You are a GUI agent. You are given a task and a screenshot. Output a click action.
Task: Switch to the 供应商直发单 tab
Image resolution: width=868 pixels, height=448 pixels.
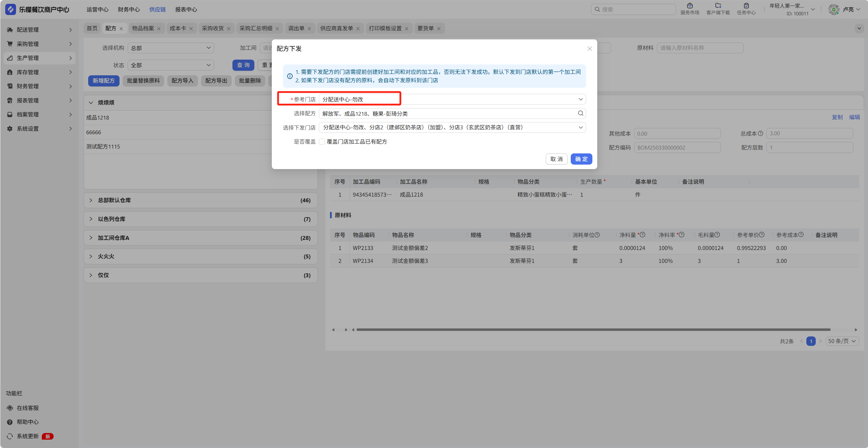[337, 29]
